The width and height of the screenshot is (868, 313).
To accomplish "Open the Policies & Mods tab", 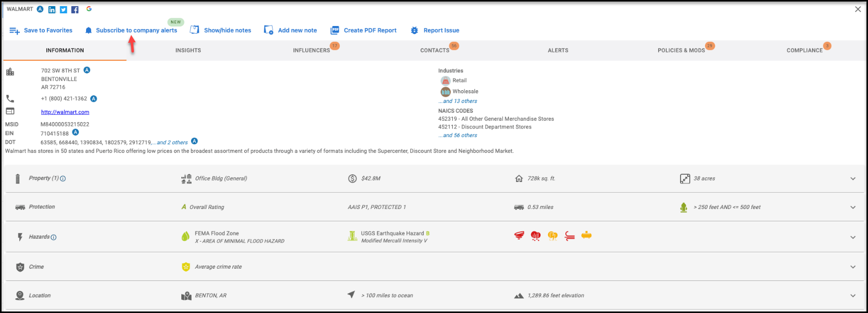I will 681,50.
